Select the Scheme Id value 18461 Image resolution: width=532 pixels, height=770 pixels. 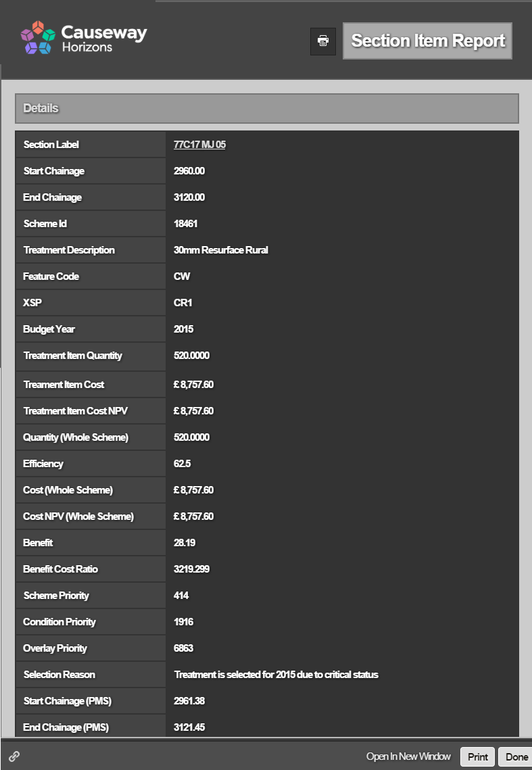[185, 224]
